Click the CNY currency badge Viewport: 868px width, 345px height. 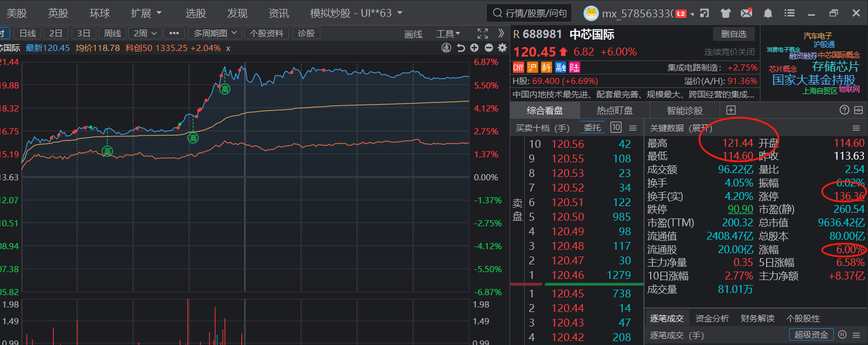pos(519,67)
